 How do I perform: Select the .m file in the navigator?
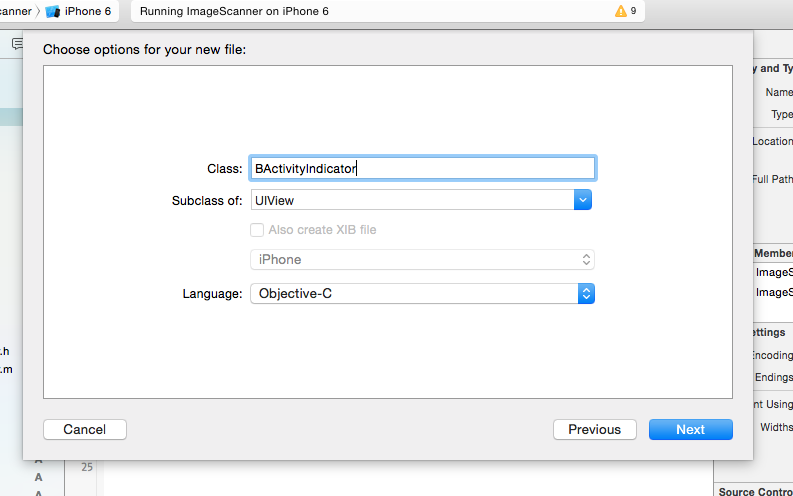point(6,369)
